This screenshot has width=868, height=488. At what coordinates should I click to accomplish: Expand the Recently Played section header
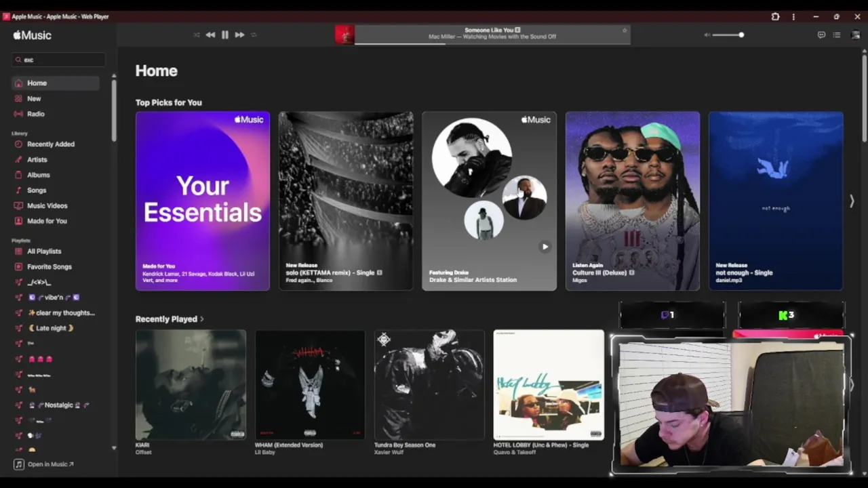click(x=170, y=319)
